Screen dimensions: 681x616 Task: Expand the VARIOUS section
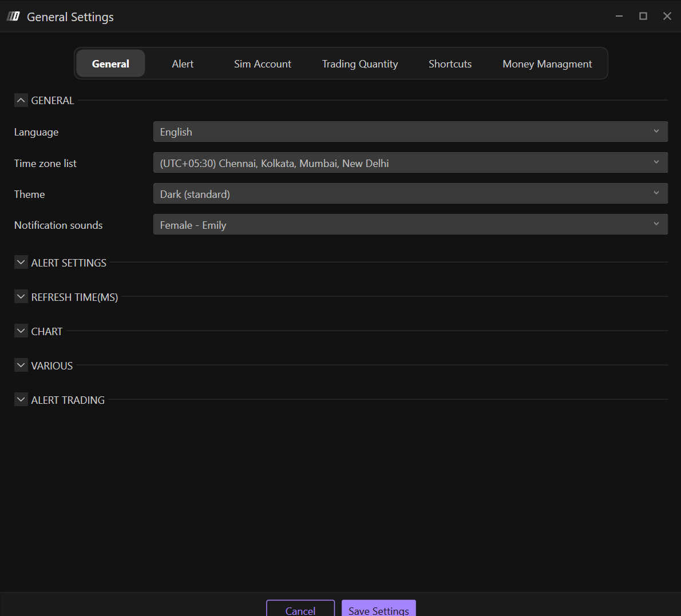21,365
